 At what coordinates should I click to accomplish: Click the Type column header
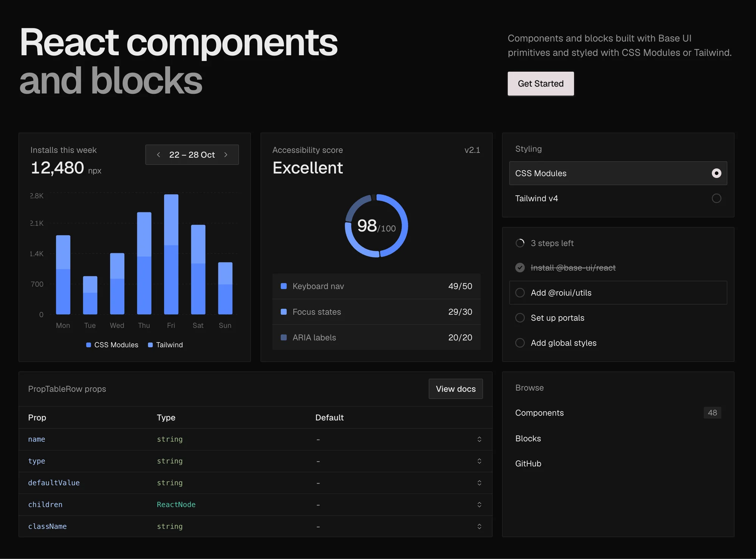coord(166,418)
